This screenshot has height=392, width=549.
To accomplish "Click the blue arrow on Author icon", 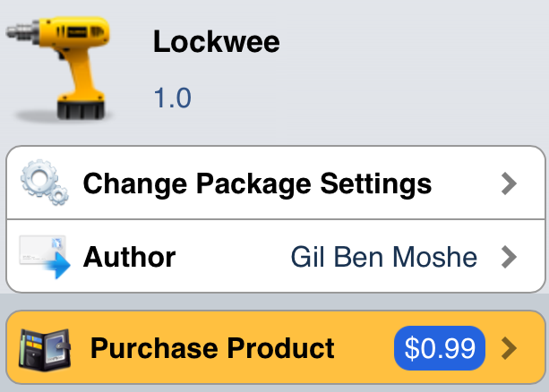I will click(x=59, y=267).
